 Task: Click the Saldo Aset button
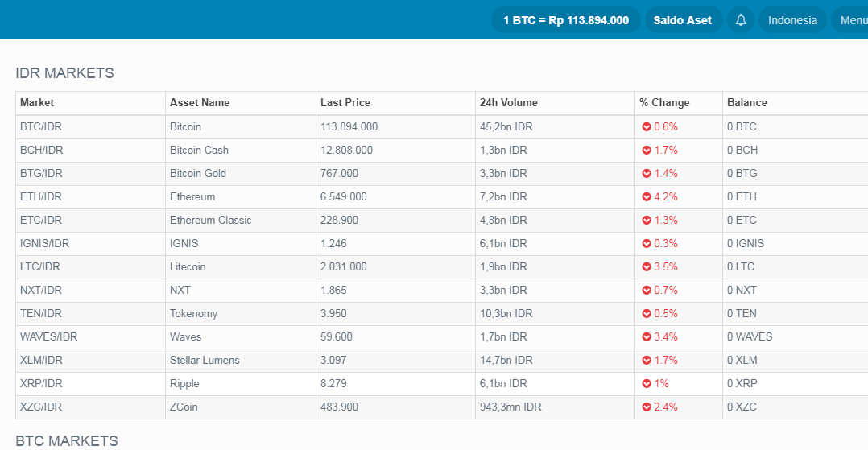pyautogui.click(x=683, y=20)
